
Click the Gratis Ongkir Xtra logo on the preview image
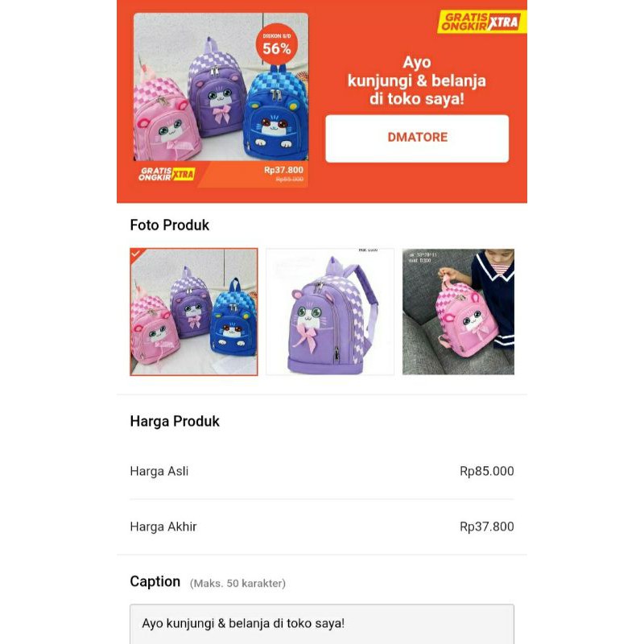(x=167, y=174)
